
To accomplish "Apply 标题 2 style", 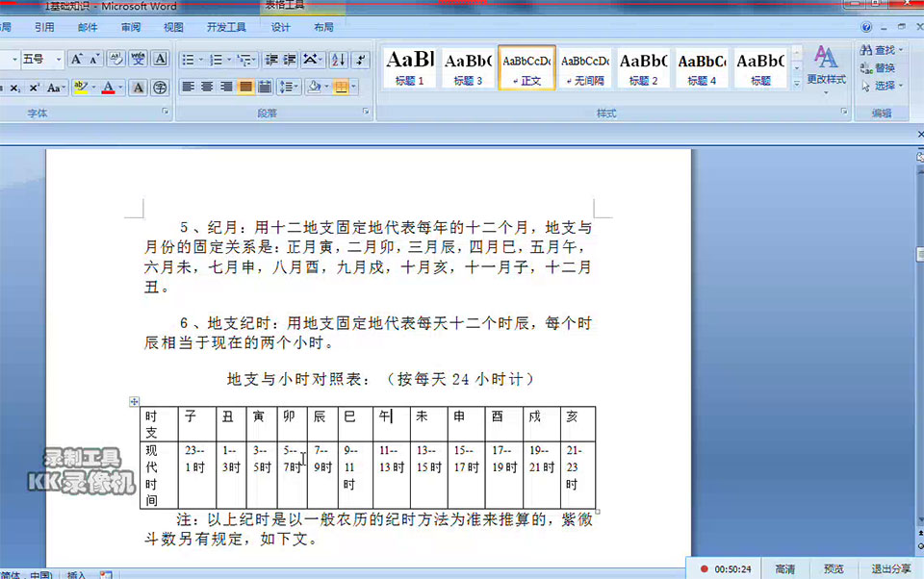I will (644, 67).
